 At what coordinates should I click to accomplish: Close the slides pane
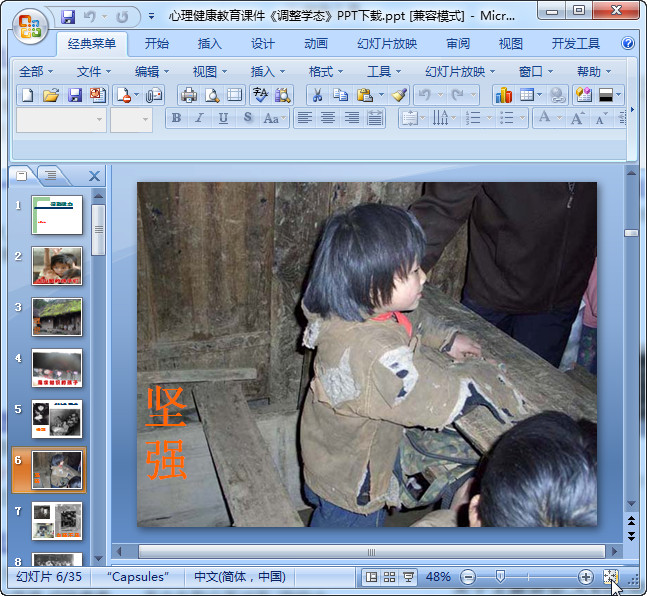coord(94,176)
